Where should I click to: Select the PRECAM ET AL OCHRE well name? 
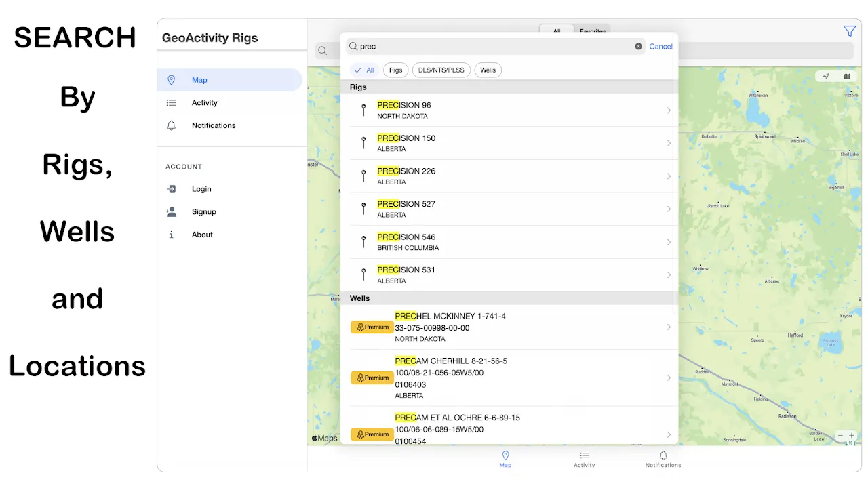(458, 418)
